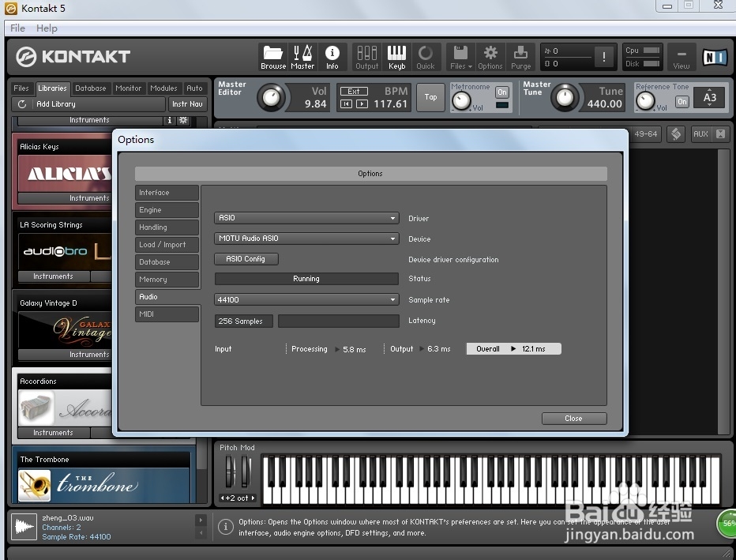Screen dimensions: 736x560
Task: Click the Master Editor Vol knob
Action: pyautogui.click(x=272, y=98)
